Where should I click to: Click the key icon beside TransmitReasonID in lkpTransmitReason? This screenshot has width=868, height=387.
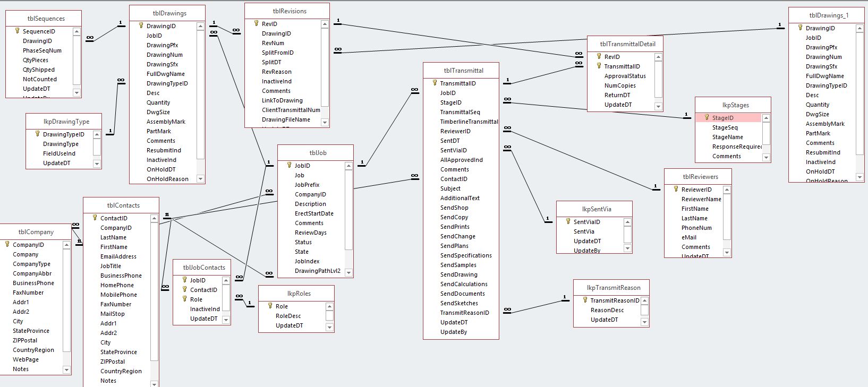pos(585,300)
